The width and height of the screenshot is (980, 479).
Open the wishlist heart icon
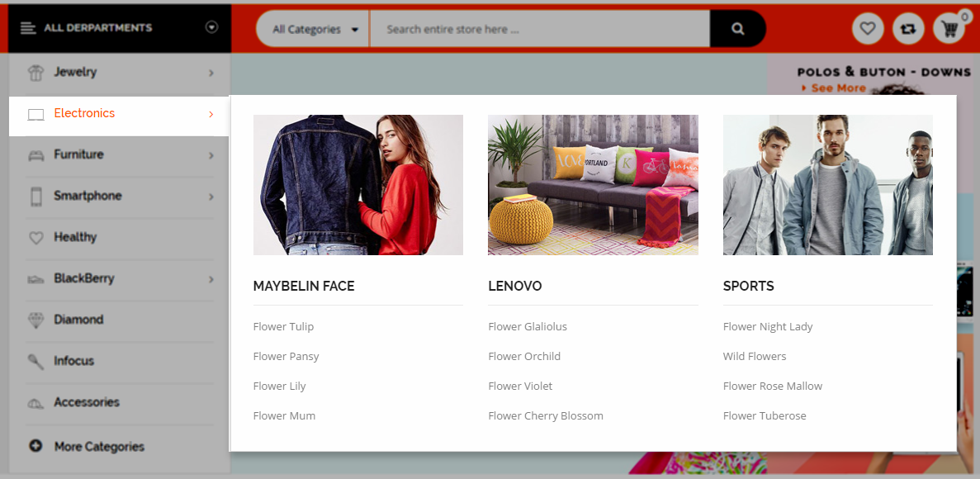click(868, 29)
